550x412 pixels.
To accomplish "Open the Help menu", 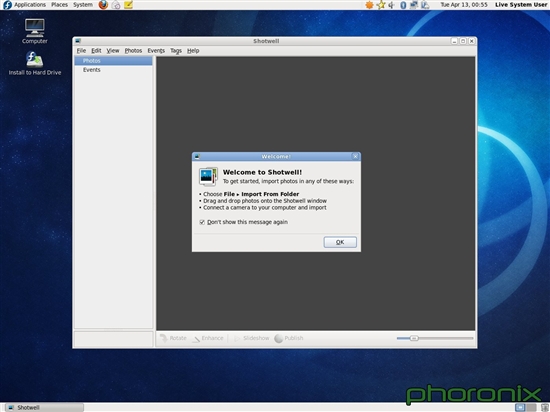I will (x=193, y=50).
